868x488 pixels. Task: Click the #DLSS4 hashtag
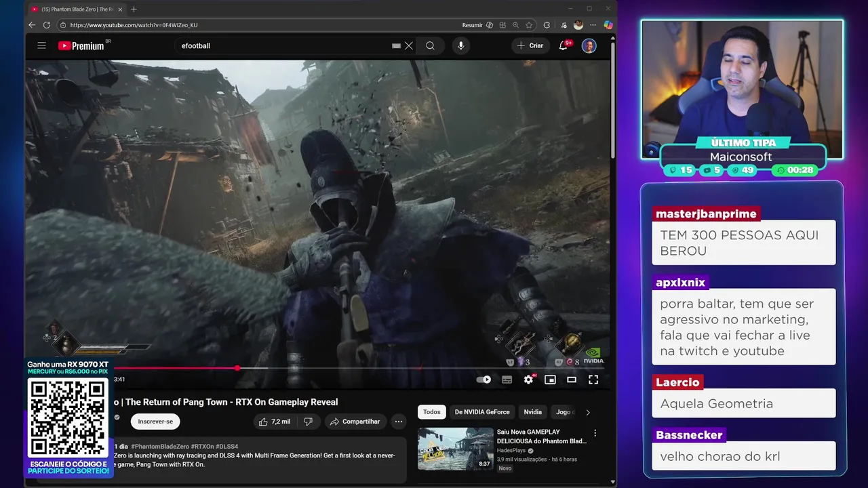pyautogui.click(x=227, y=447)
